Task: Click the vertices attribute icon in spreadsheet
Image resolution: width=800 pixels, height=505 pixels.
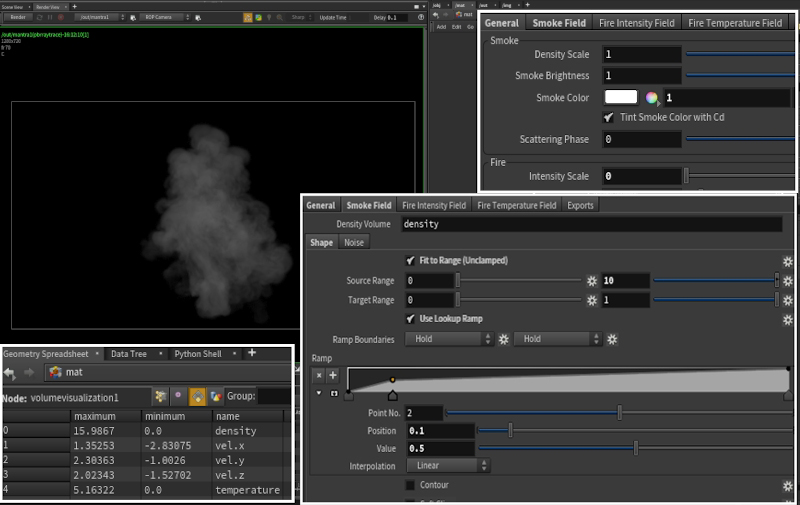Action: point(178,397)
